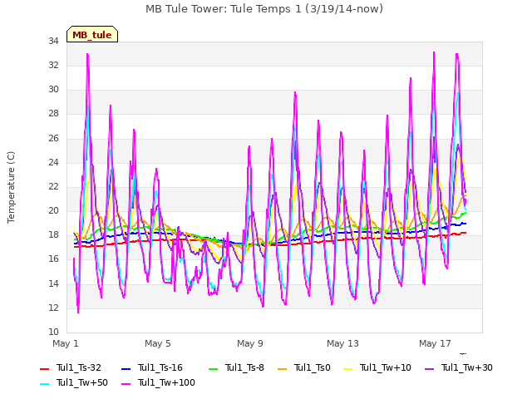Click the May 1 x-axis tick label
Viewport: 532px width, 399px height.
coord(66,343)
